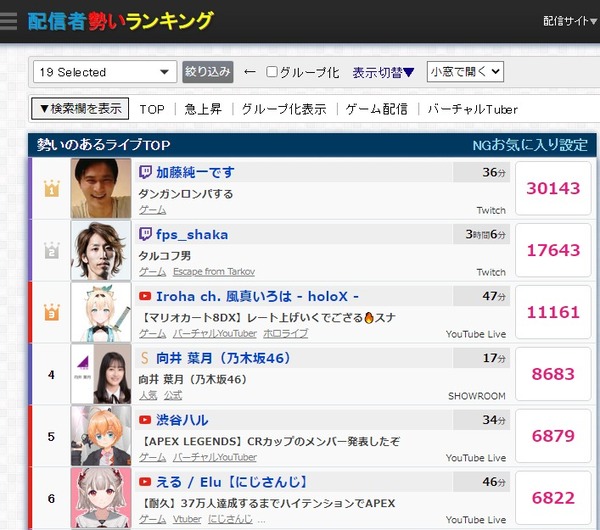Open 渋谷ハル avatar thumbnail
This screenshot has height=530, width=600.
(101, 436)
